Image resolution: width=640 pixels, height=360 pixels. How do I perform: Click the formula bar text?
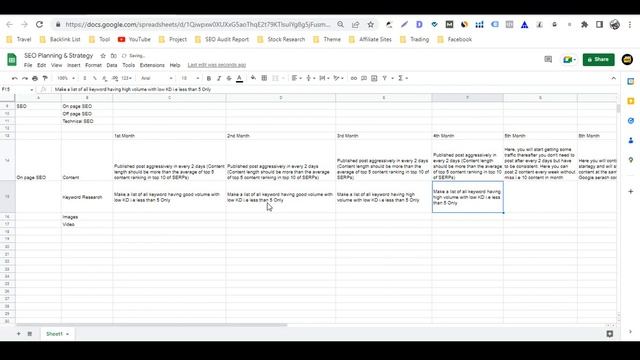point(133,89)
